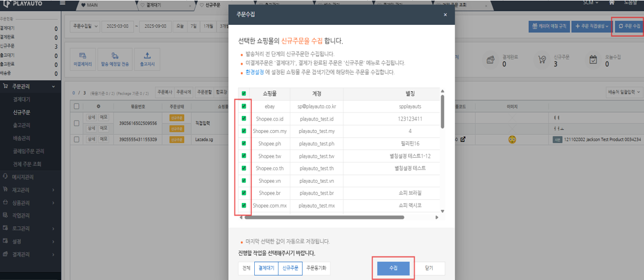Click the 발송 예정일 전송 truck icon
644x280 pixels.
coord(115,59)
